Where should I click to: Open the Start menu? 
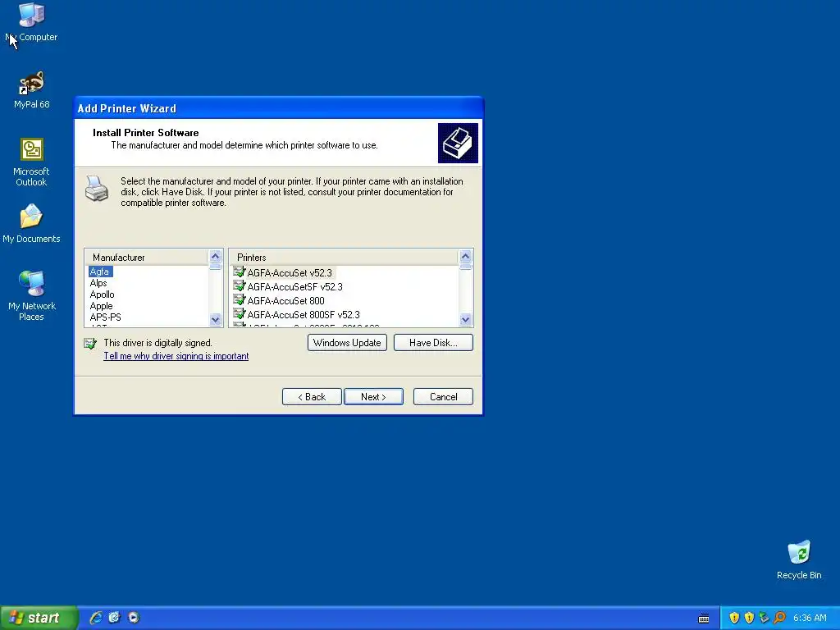[39, 618]
